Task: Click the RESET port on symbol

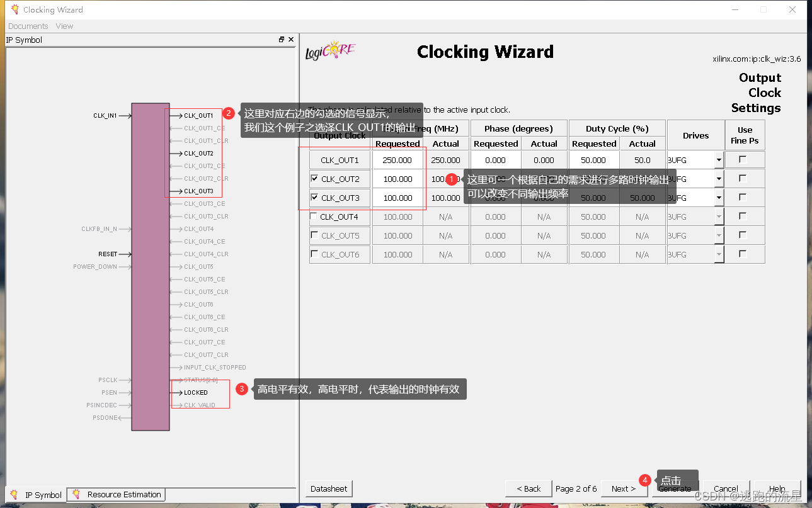Action: (x=108, y=254)
